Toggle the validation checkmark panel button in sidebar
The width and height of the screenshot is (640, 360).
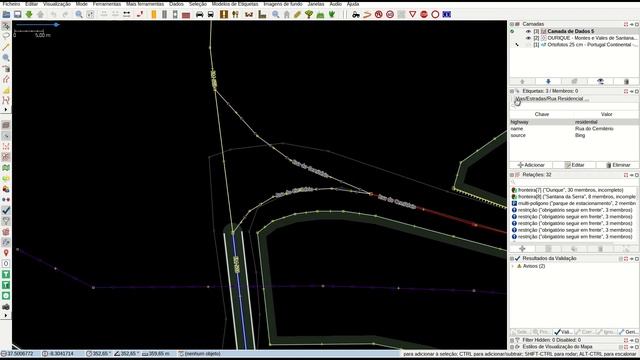pyautogui.click(x=6, y=210)
